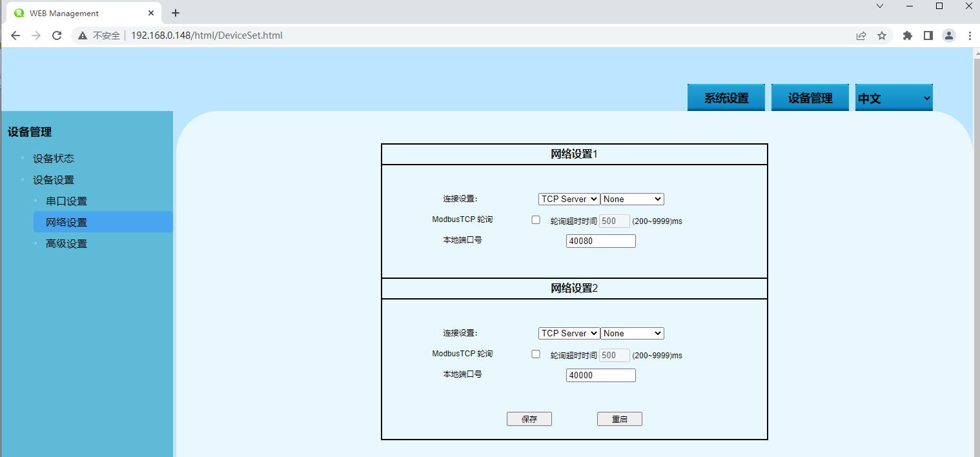980x457 pixels.
Task: Click the local port field showing 40080
Action: 601,241
